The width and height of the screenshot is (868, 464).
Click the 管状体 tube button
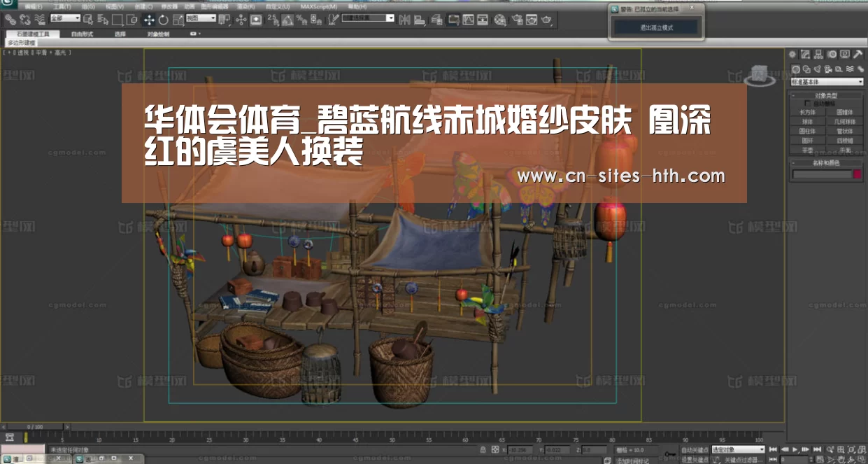coord(844,131)
